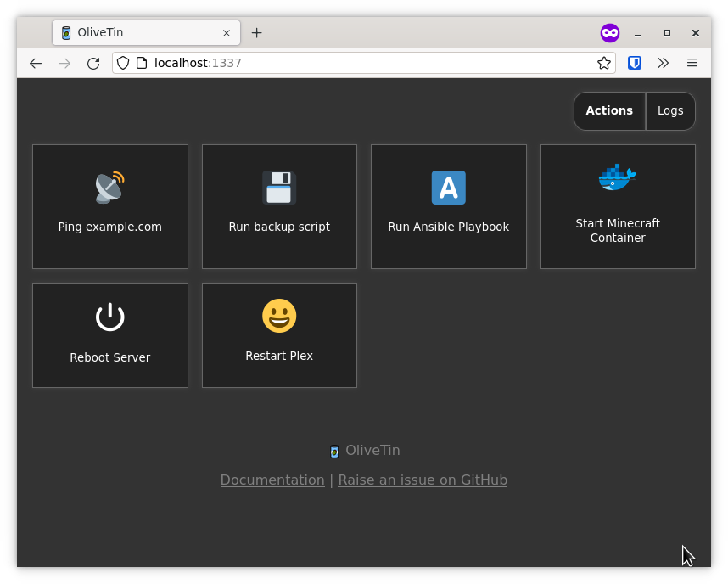The image size is (728, 584).
Task: Close the browser window
Action: (696, 33)
